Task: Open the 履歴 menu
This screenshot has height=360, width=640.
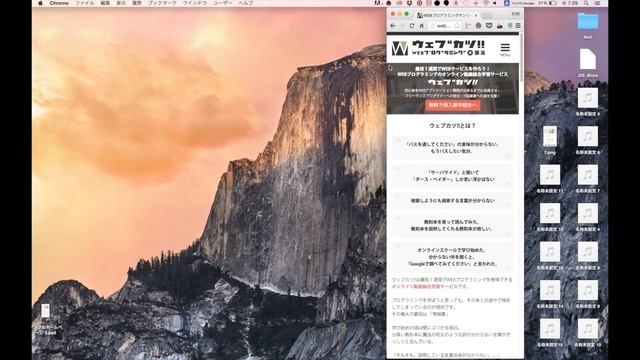Action: [137, 3]
